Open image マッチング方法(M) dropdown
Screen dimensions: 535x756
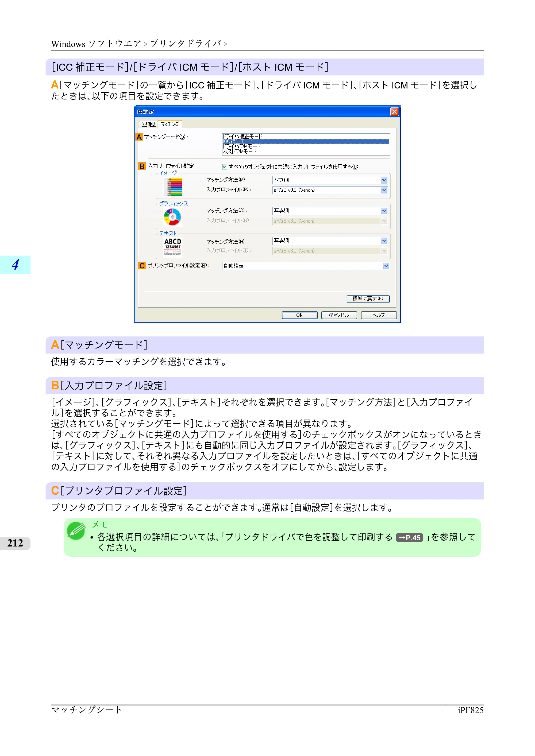pyautogui.click(x=330, y=180)
